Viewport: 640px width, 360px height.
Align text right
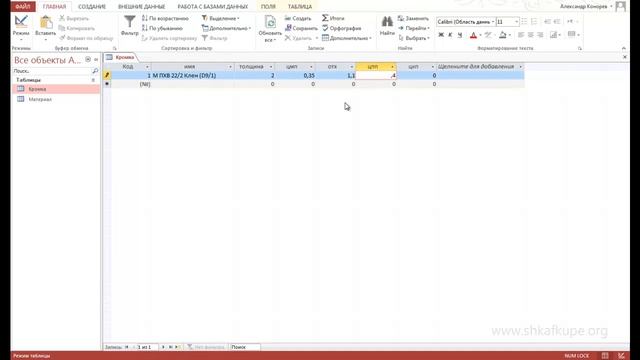pyautogui.click(x=540, y=35)
